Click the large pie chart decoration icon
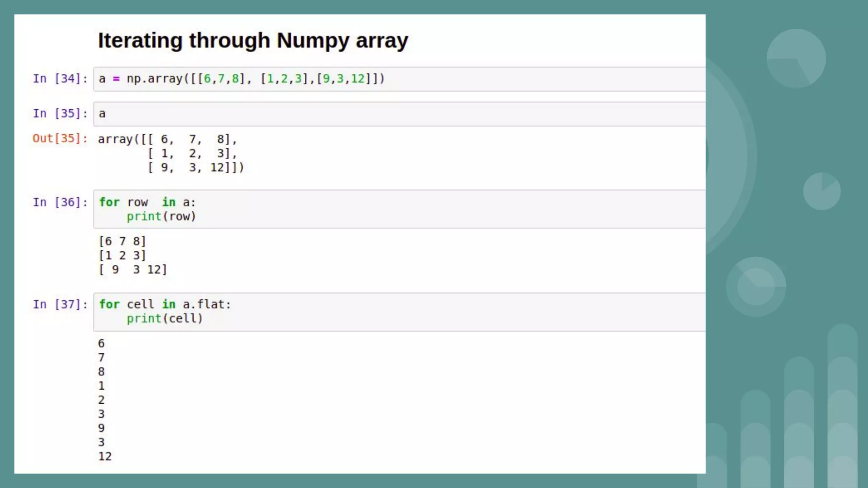Image resolution: width=868 pixels, height=488 pixels. 796,58
